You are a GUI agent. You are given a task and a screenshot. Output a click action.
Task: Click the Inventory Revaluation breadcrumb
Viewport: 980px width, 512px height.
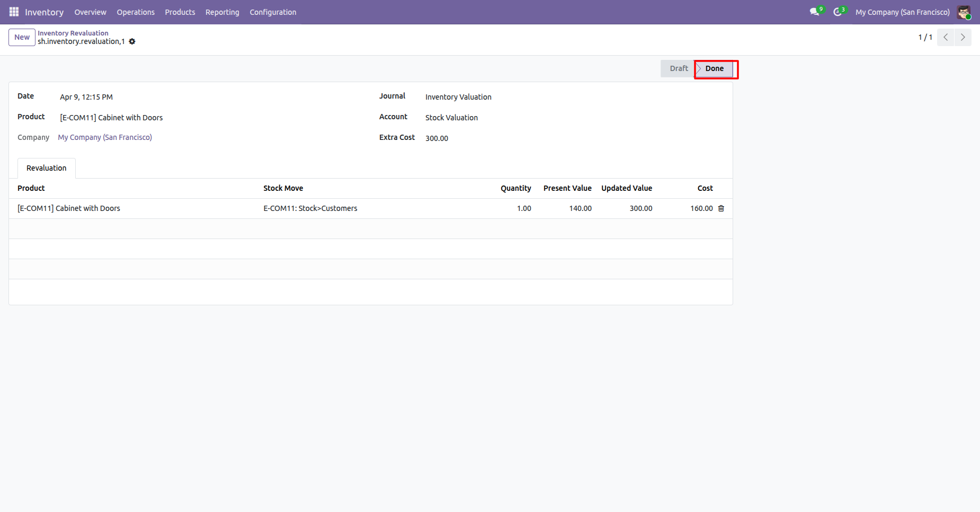click(x=73, y=33)
